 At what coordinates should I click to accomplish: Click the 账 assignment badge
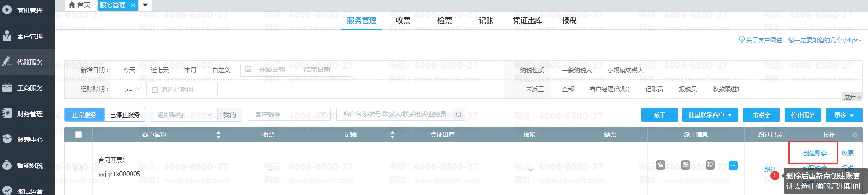[x=685, y=165]
